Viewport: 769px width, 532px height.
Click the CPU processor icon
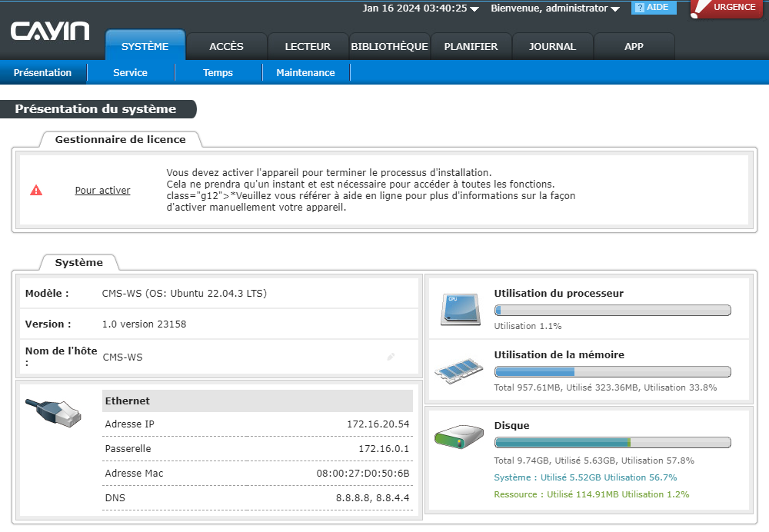coord(460,309)
